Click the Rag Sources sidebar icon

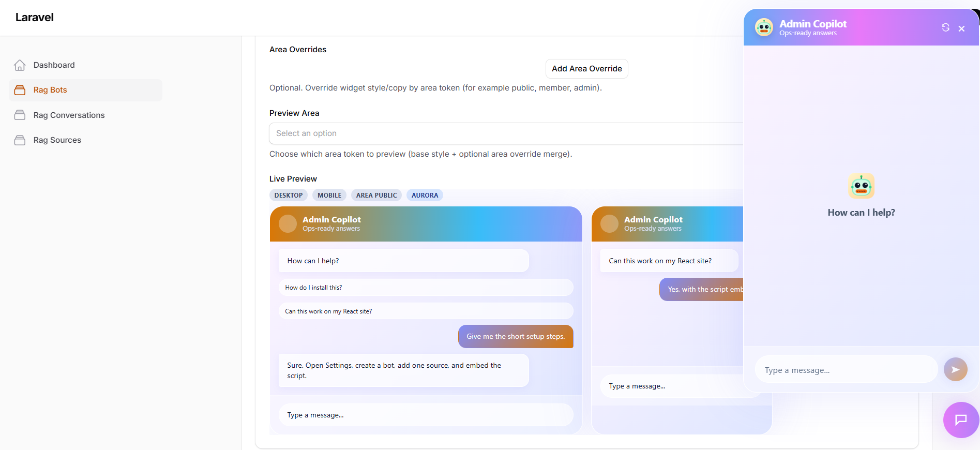tap(20, 140)
